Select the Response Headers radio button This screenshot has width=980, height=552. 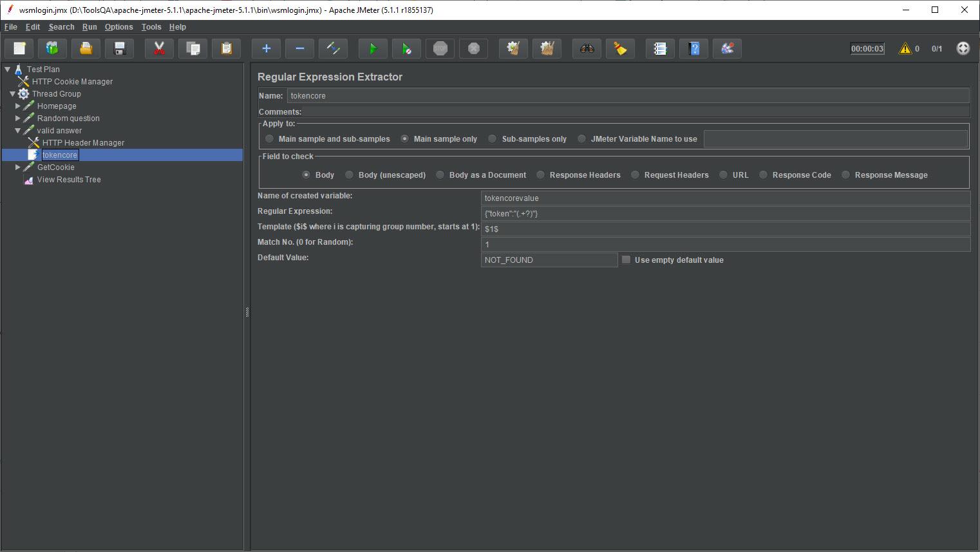pyautogui.click(x=541, y=175)
